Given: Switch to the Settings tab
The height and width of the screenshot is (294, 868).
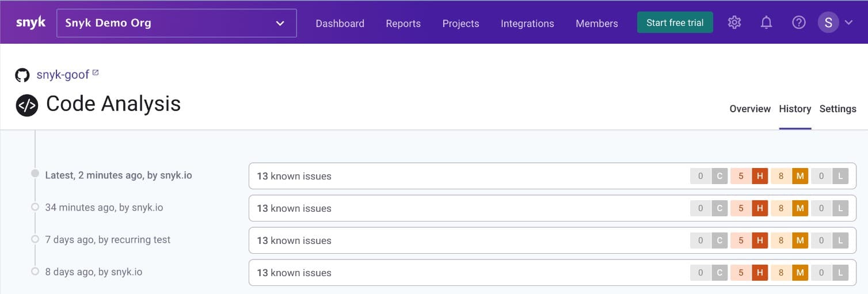Looking at the screenshot, I should (x=837, y=109).
